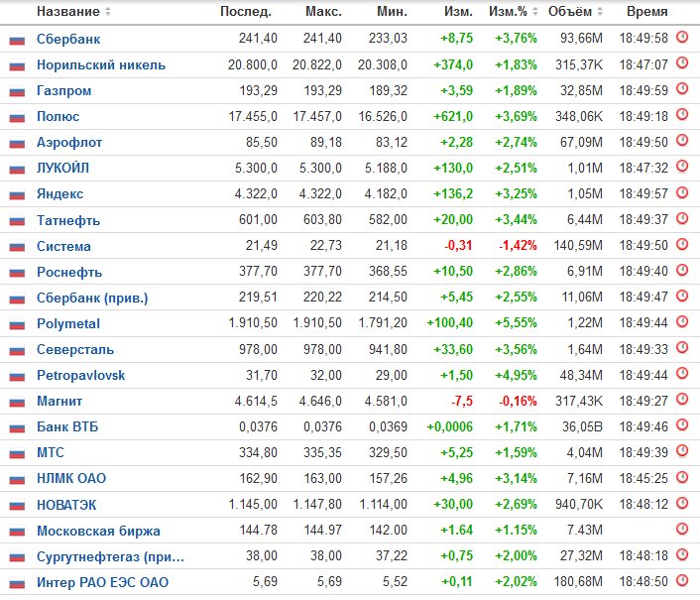Sort table by Изм.% column arrows
Viewport: 700px width, 600px height.
tap(534, 12)
